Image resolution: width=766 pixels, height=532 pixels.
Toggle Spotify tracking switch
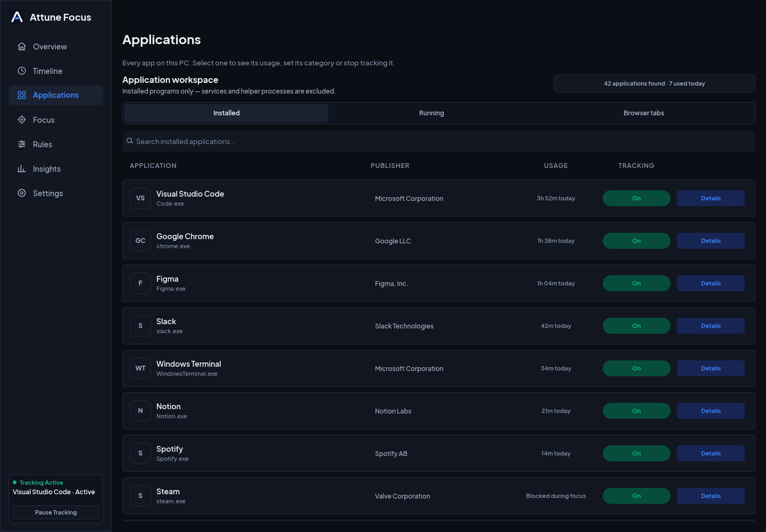636,453
